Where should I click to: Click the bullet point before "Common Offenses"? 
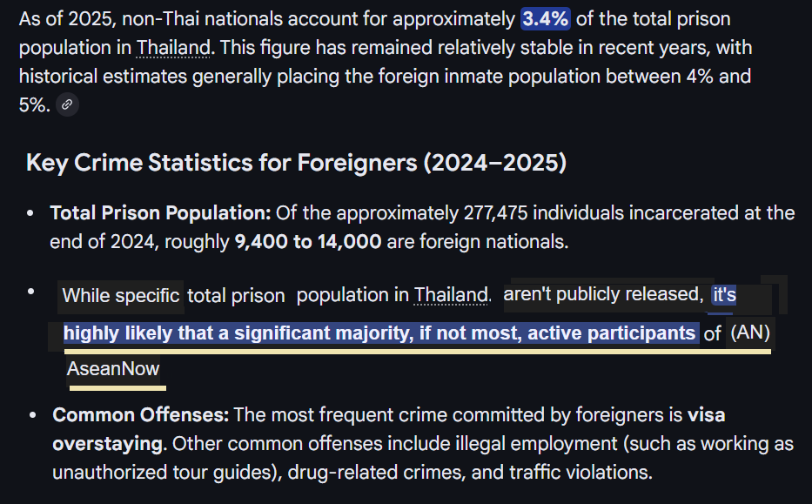[x=31, y=416]
